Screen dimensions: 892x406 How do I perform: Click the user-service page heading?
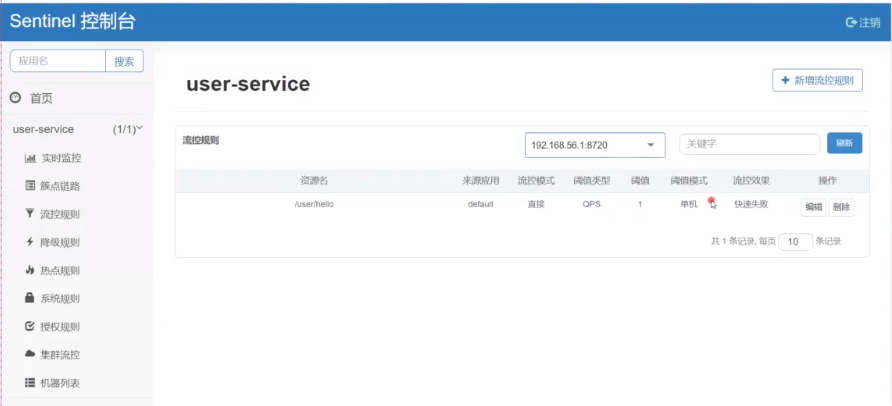pyautogui.click(x=248, y=84)
